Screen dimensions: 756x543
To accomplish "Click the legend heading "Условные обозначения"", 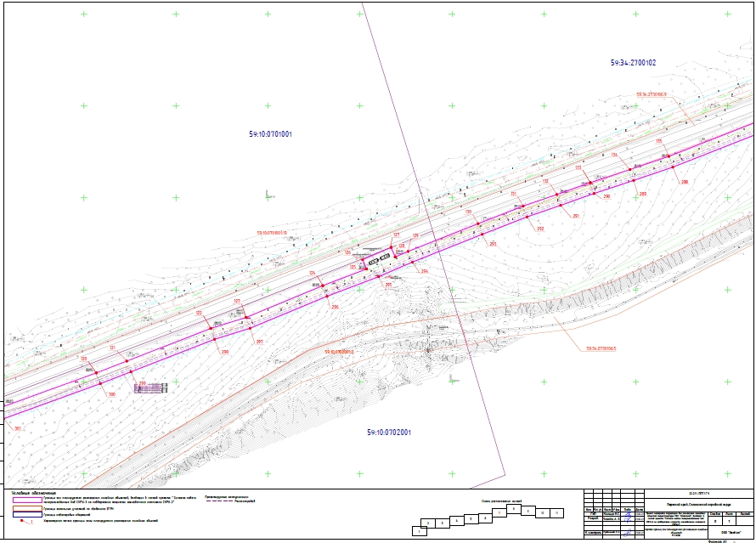I will click(34, 494).
